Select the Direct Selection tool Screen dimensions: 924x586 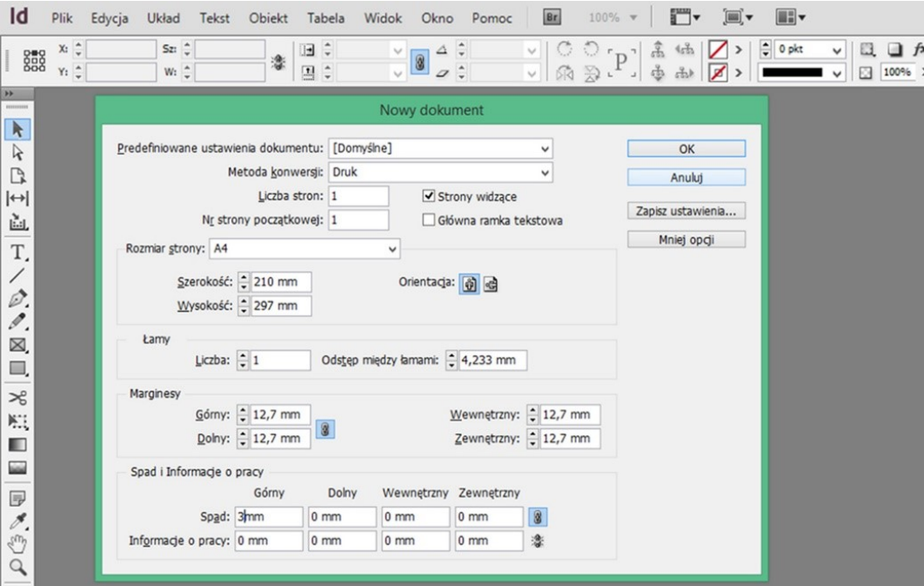pos(17,152)
